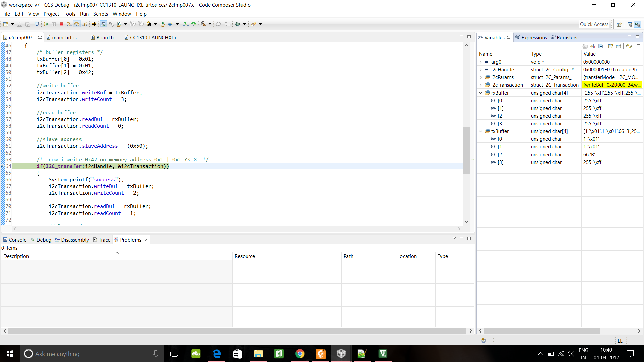Toggle the highlighted connect target button
Viewport: 644px width, 362px height.
(104, 24)
